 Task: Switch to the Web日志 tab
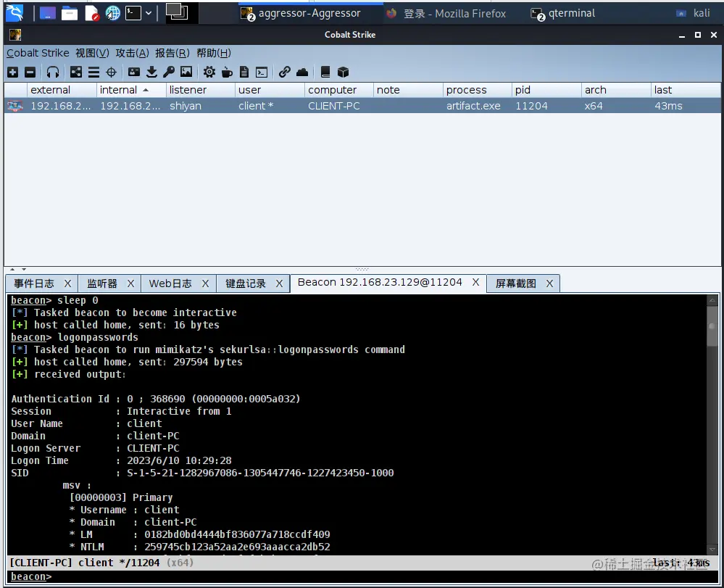[x=170, y=283]
